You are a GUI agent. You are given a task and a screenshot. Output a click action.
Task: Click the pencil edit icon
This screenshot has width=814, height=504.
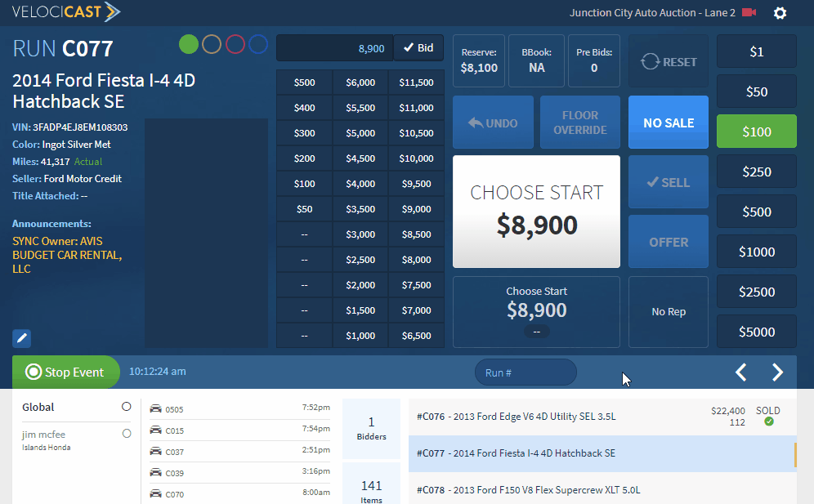[22, 338]
